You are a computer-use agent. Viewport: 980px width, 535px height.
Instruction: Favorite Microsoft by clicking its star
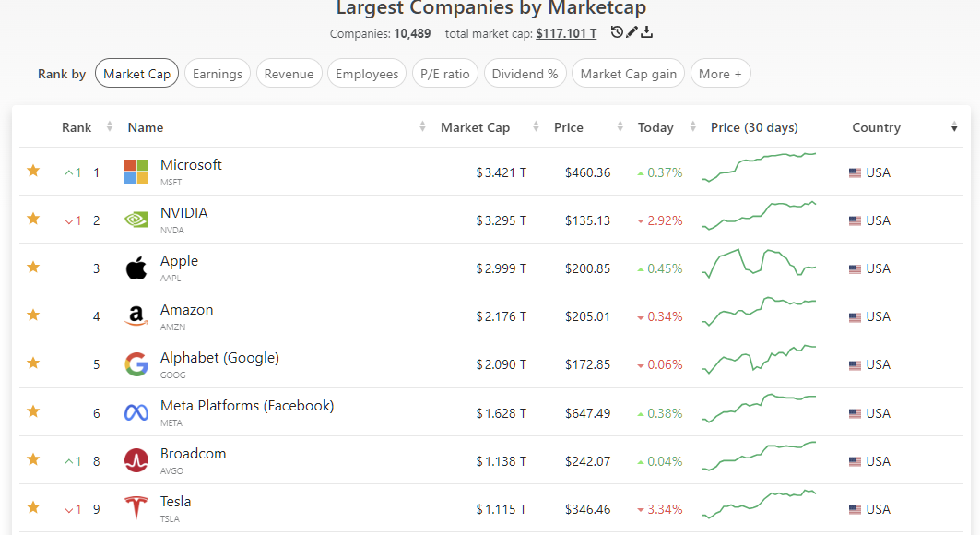pyautogui.click(x=33, y=172)
